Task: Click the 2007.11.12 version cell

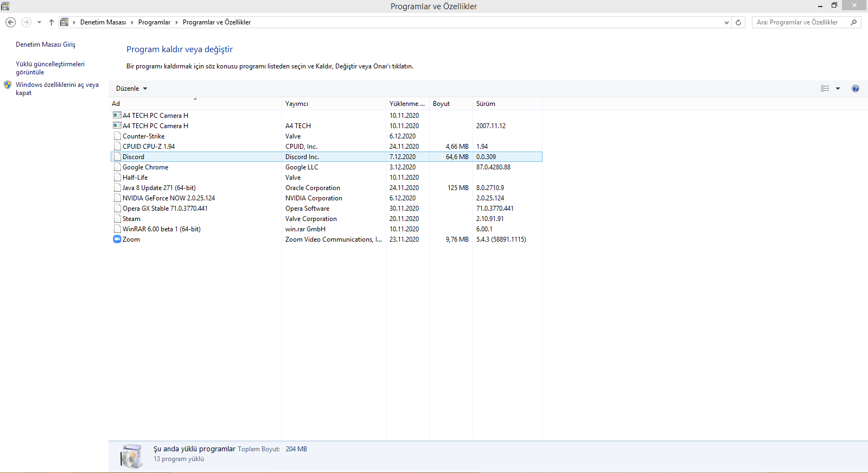Action: click(491, 126)
